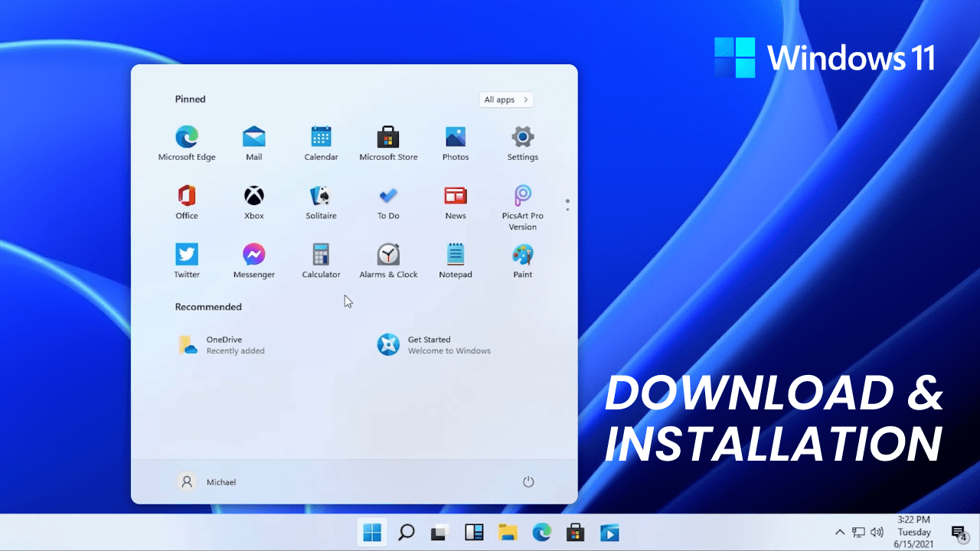
Task: Start the Solitaire game
Action: (x=321, y=202)
